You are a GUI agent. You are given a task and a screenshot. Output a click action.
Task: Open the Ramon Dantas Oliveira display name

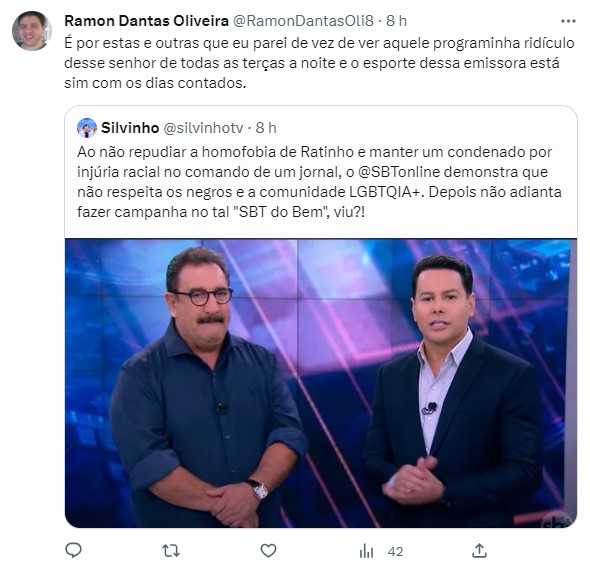pyautogui.click(x=146, y=21)
